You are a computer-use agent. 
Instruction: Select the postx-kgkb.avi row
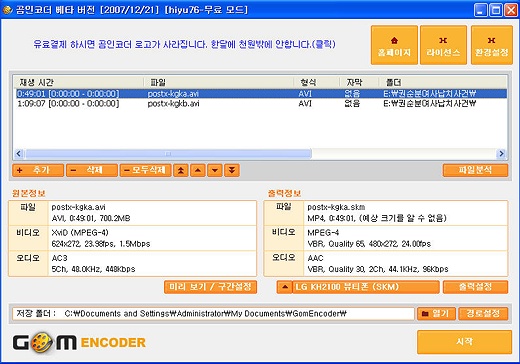click(261, 104)
